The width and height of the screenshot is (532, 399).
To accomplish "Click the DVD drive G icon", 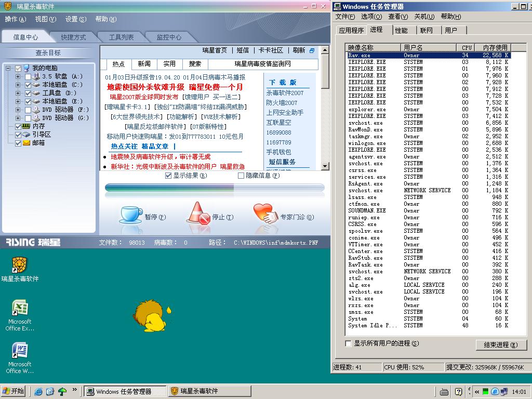I will [x=36, y=118].
